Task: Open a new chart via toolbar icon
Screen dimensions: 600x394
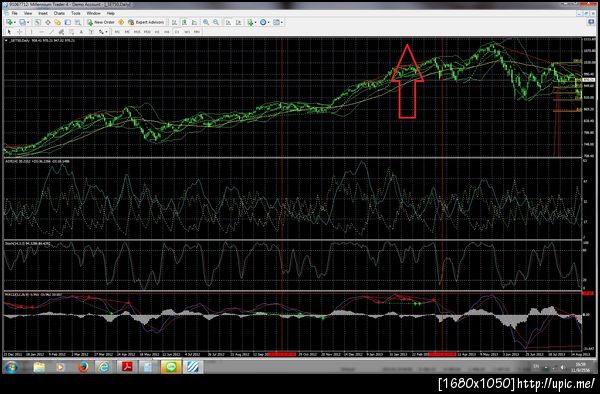Action: click(9, 22)
